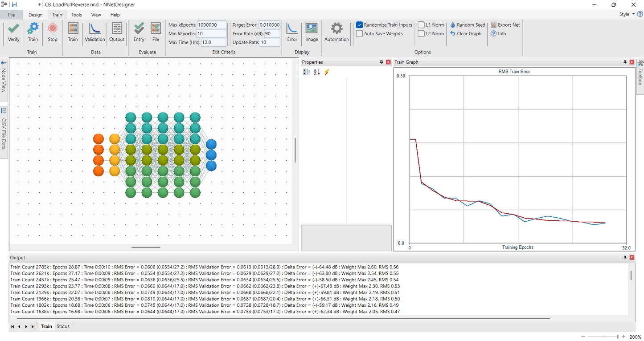Open the Validation data icon
The height and width of the screenshot is (341, 644).
tap(95, 29)
